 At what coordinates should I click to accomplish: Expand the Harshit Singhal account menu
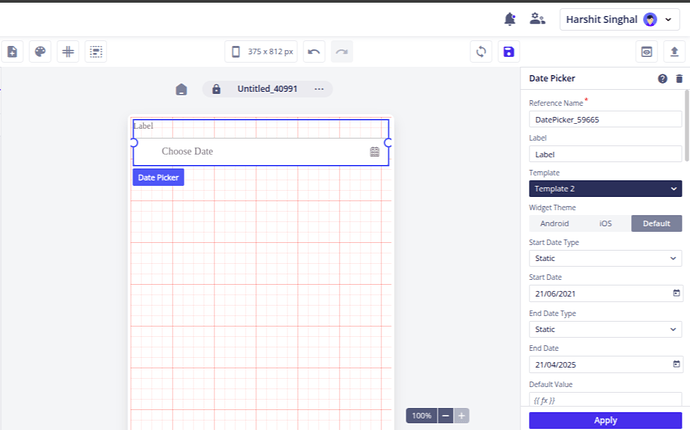click(x=620, y=19)
